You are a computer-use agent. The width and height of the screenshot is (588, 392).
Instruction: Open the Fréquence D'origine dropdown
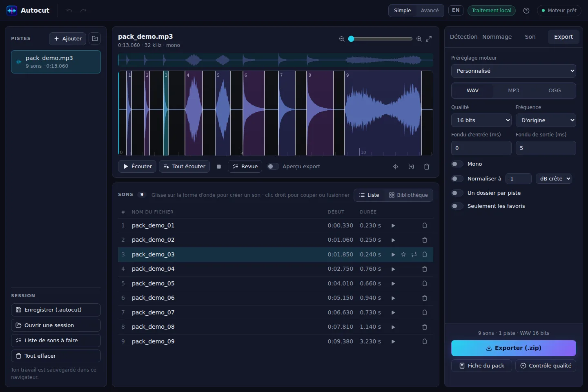[546, 120]
